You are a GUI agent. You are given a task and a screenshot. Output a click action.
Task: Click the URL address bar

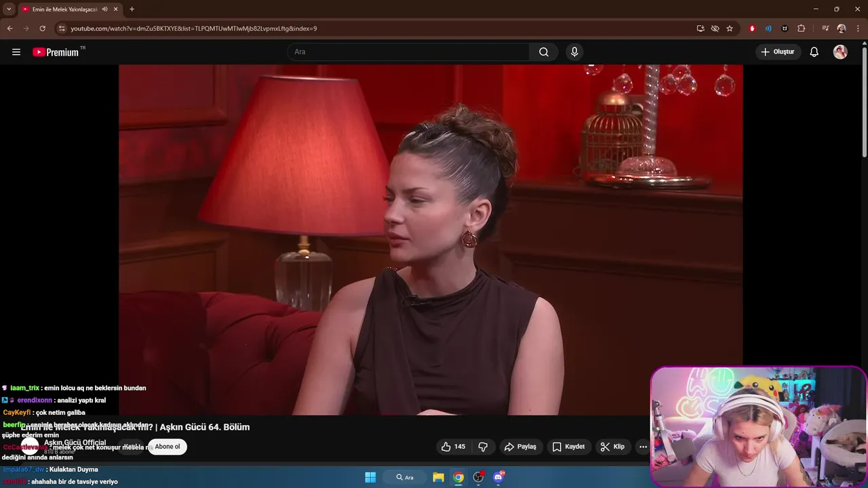click(x=380, y=28)
